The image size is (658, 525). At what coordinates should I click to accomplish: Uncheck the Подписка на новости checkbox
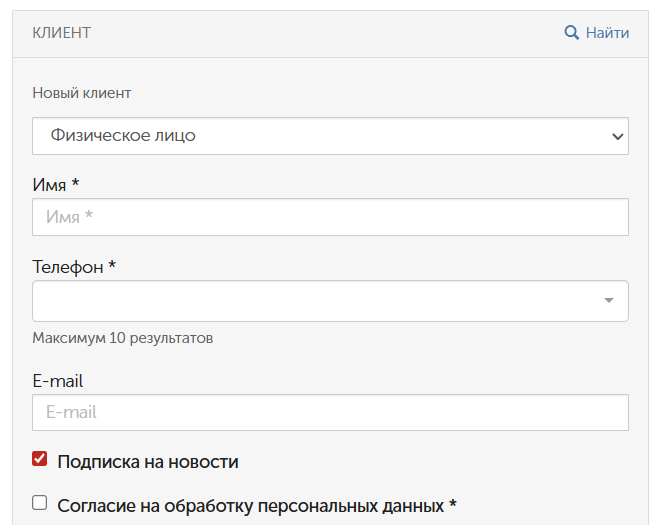(39, 459)
